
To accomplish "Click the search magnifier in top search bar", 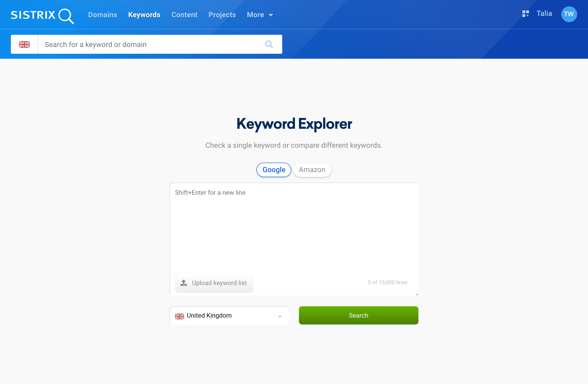I will 269,44.
